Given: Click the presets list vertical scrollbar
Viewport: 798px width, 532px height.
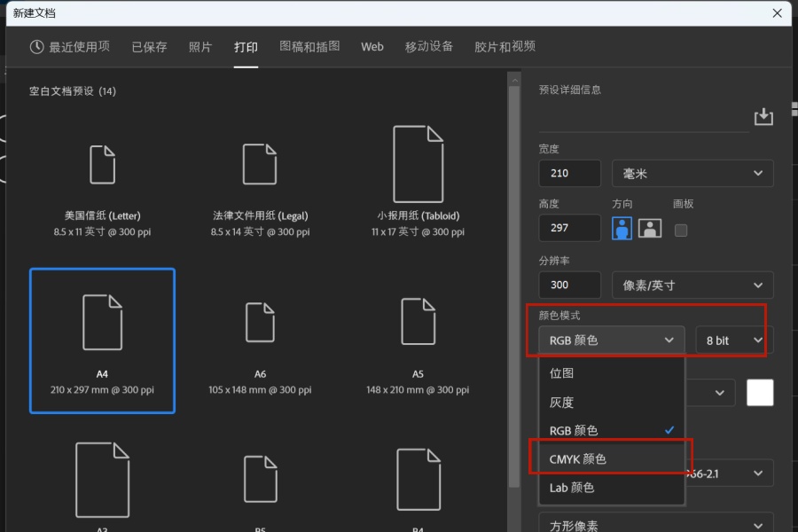Looking at the screenshot, I should pyautogui.click(x=514, y=287).
